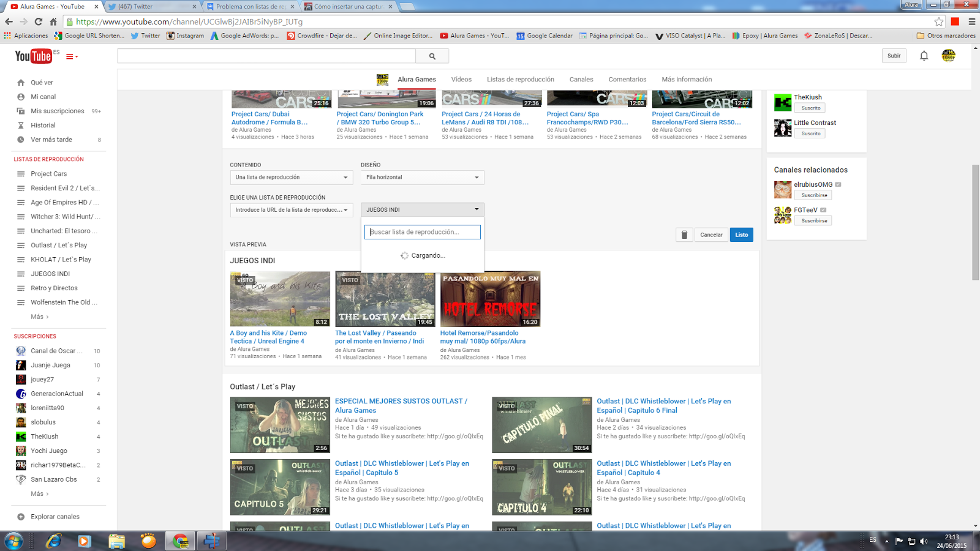
Task: Launch Internet Explorer from the taskbar
Action: point(54,541)
